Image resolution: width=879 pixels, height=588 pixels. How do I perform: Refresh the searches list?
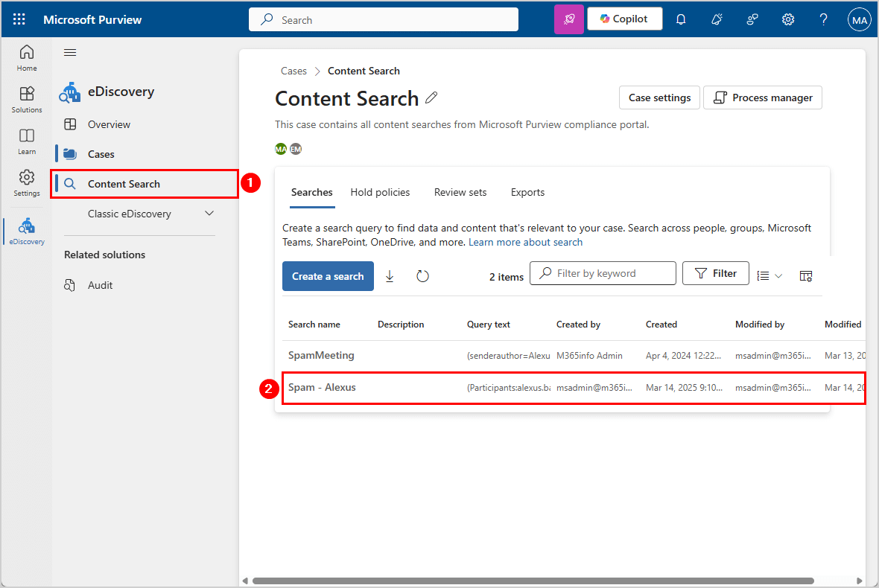422,276
